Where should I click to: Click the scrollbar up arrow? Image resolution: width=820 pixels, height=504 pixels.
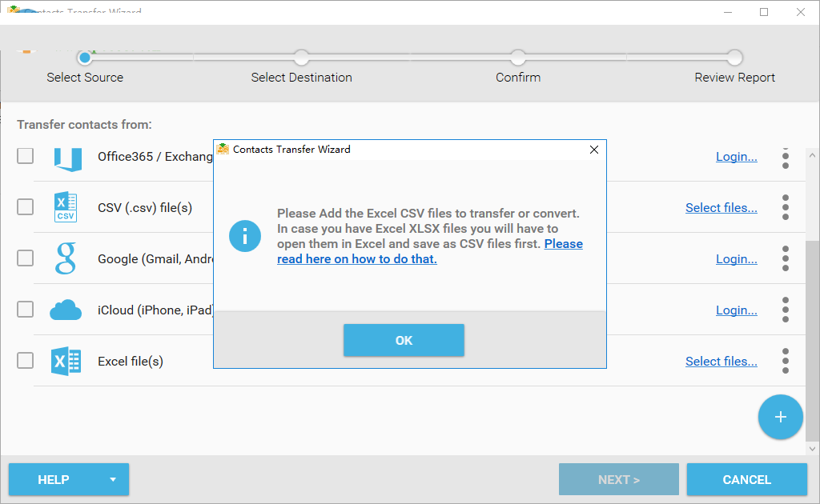click(812, 155)
